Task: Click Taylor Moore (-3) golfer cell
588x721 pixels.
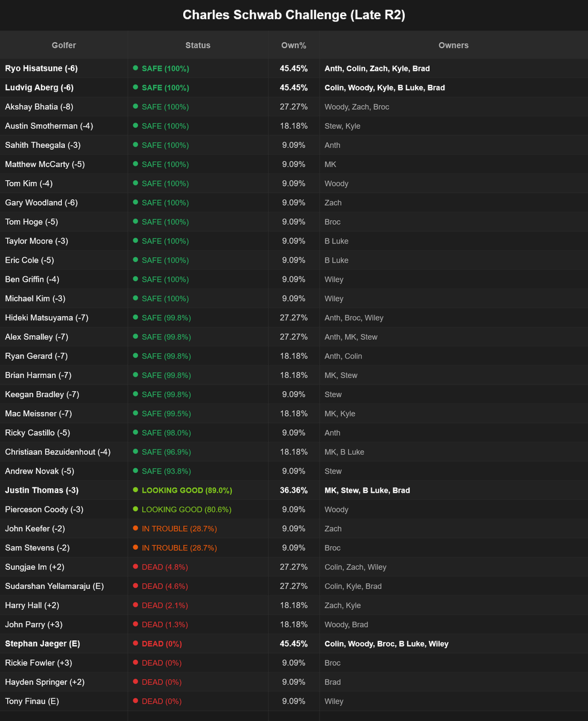Action: (x=64, y=242)
